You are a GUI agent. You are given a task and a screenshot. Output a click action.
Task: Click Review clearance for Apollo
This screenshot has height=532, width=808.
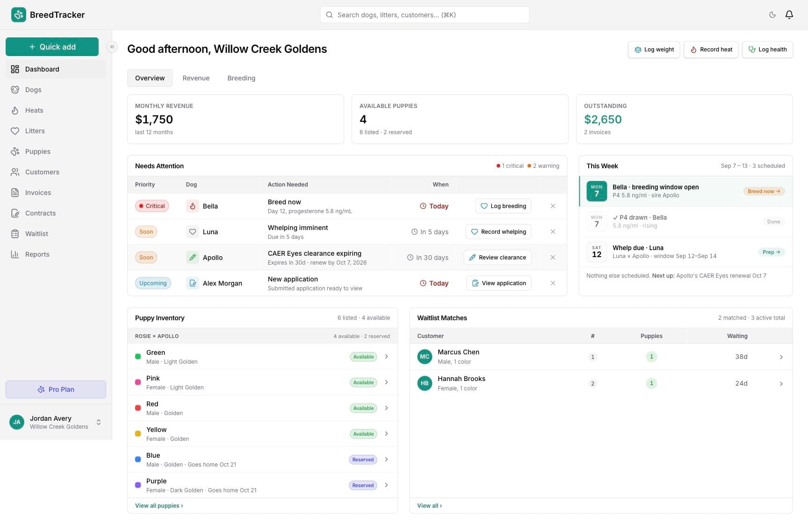[x=498, y=258]
